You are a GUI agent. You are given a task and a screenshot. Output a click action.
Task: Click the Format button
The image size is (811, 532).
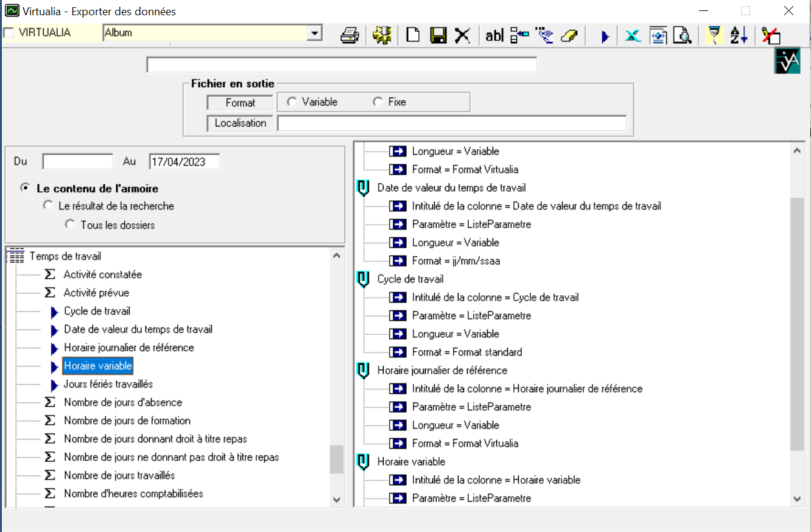click(x=240, y=103)
